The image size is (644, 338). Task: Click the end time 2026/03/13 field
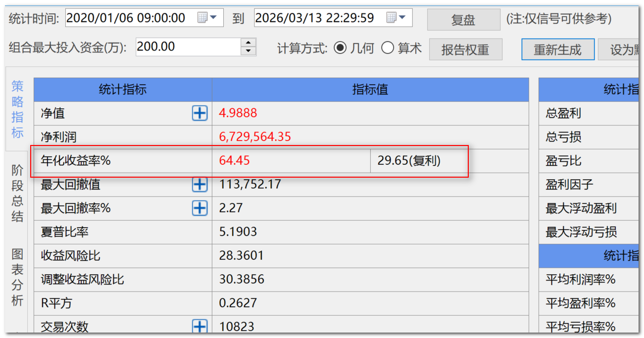coord(318,18)
